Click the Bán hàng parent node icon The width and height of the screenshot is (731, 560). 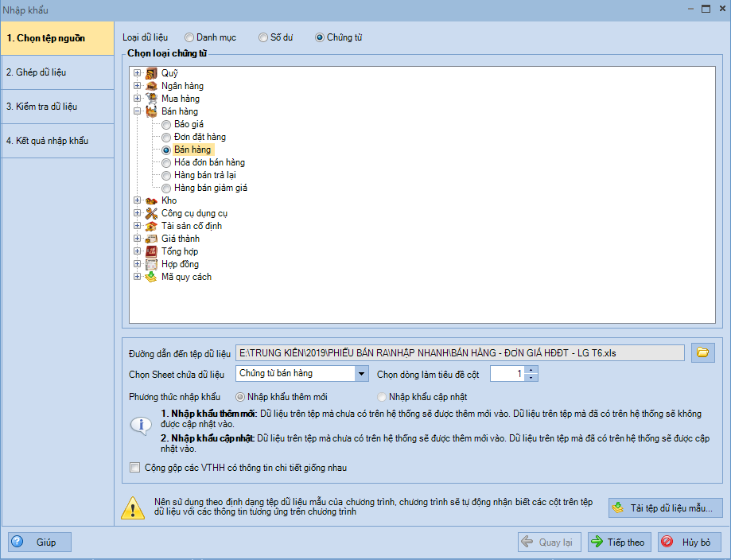[x=151, y=111]
